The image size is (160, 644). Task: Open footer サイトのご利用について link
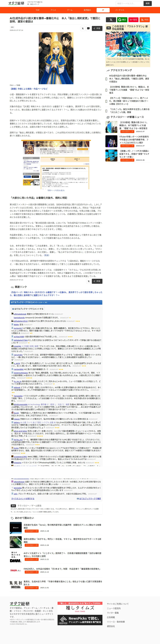pyautogui.click(x=118, y=604)
